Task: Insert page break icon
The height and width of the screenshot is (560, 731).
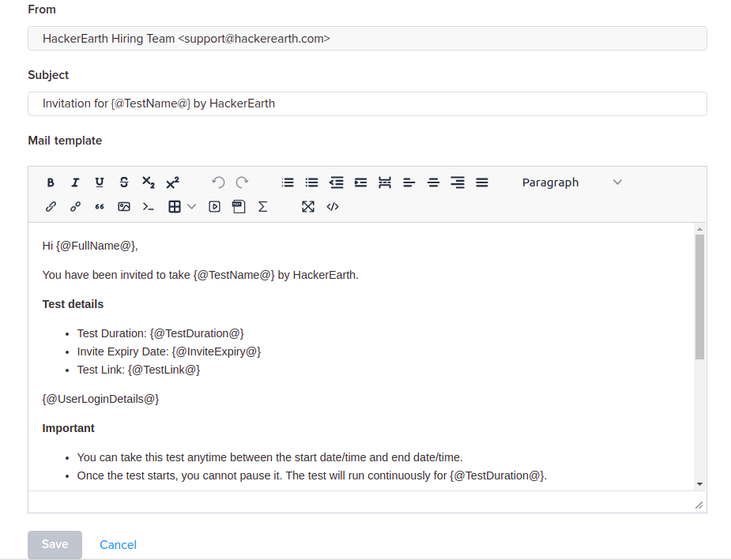Action: (385, 182)
